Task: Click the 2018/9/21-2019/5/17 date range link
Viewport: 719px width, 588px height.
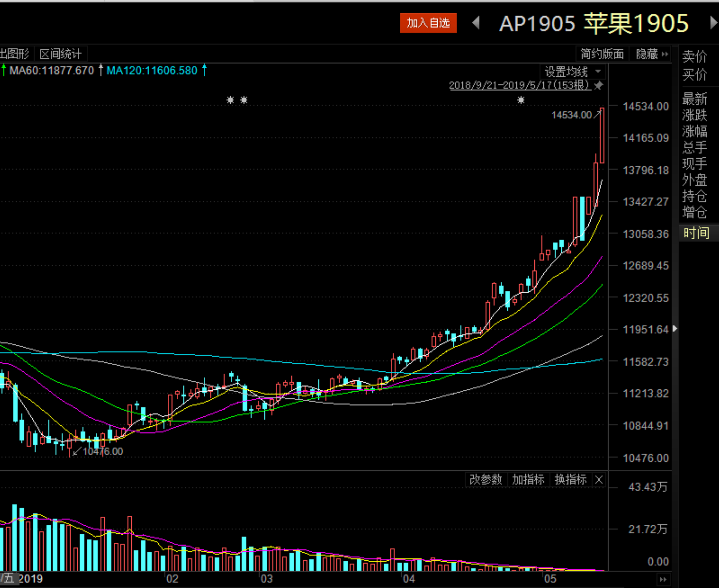Action: (520, 85)
